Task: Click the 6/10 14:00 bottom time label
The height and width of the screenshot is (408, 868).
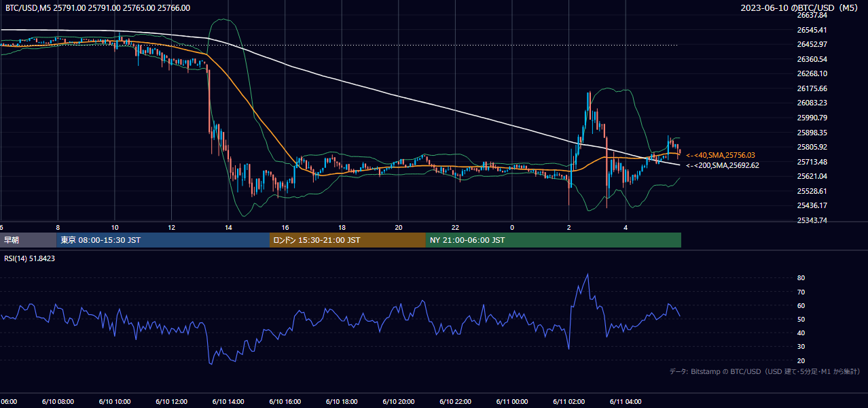Action: click(x=228, y=401)
